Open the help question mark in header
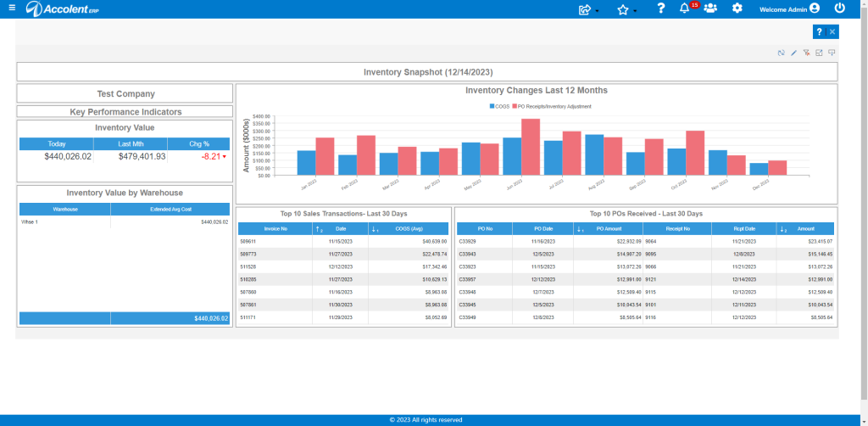Viewport: 868px width, 426px height. pyautogui.click(x=660, y=8)
